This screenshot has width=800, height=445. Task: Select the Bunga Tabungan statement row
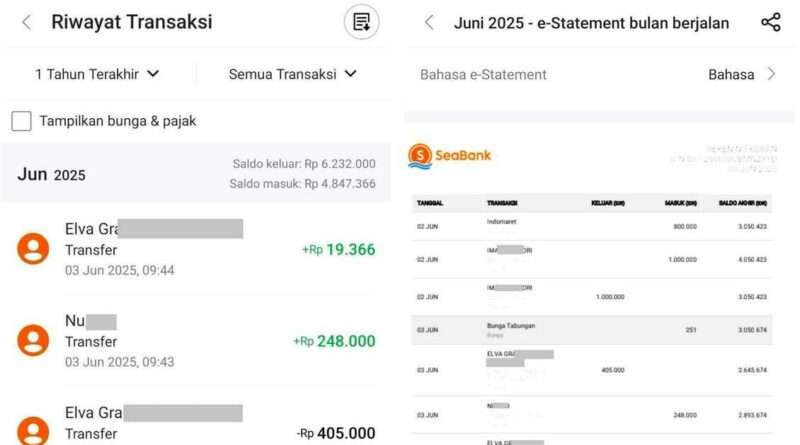(x=592, y=330)
